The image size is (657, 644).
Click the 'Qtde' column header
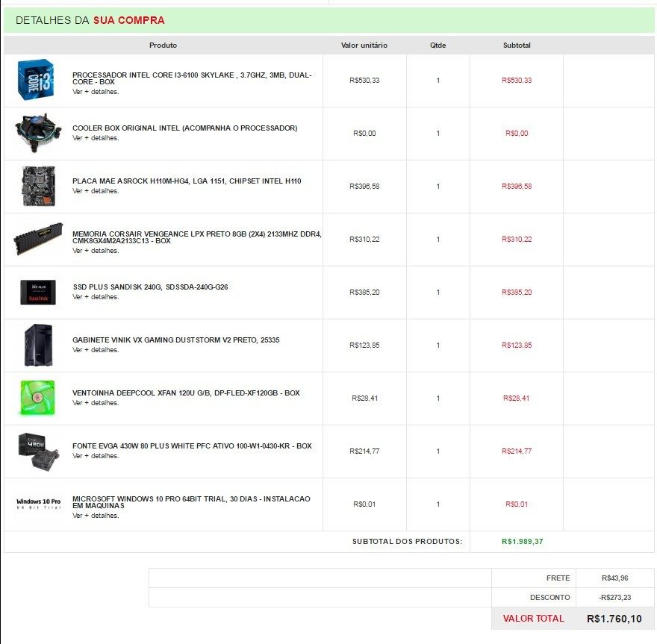click(x=438, y=46)
